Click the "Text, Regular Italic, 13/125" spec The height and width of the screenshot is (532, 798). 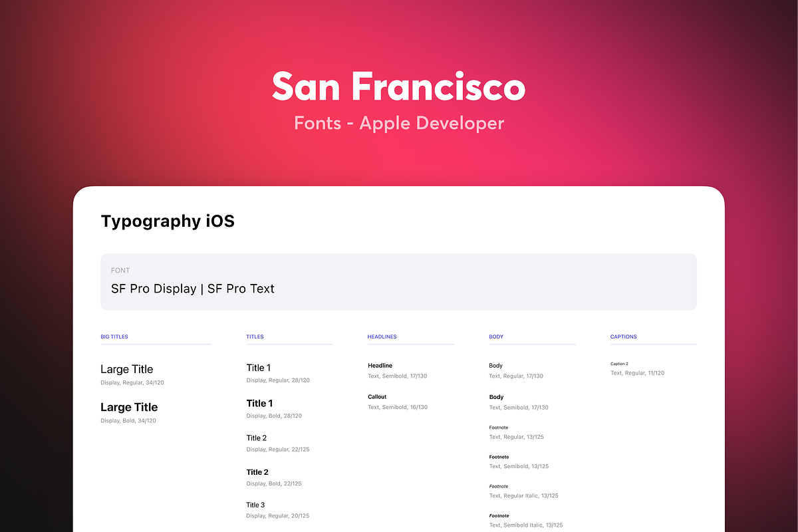(x=524, y=496)
